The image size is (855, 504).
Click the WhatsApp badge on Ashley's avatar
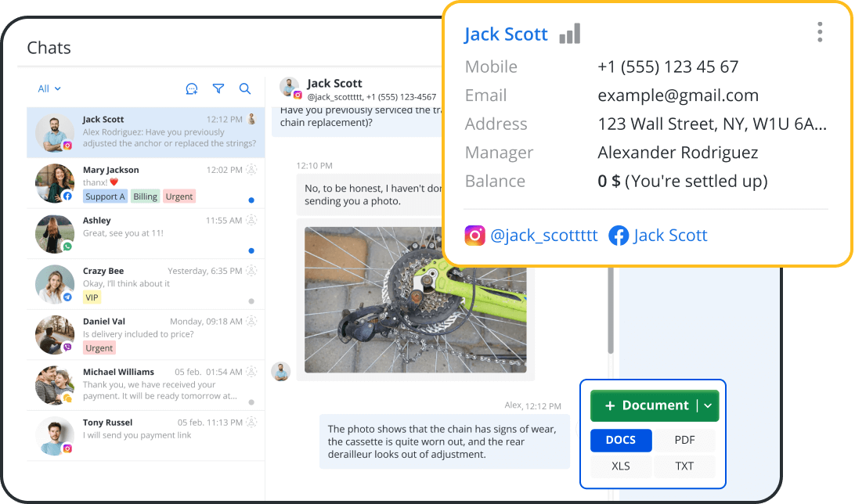69,247
